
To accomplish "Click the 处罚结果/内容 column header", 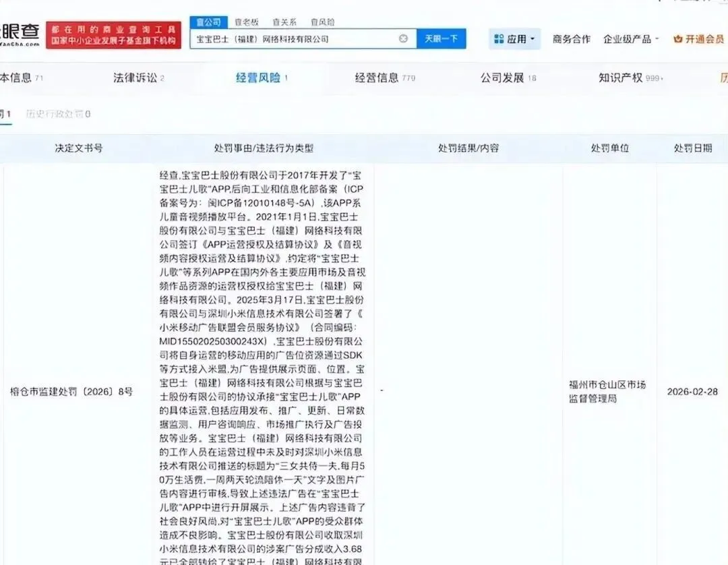I will (468, 148).
